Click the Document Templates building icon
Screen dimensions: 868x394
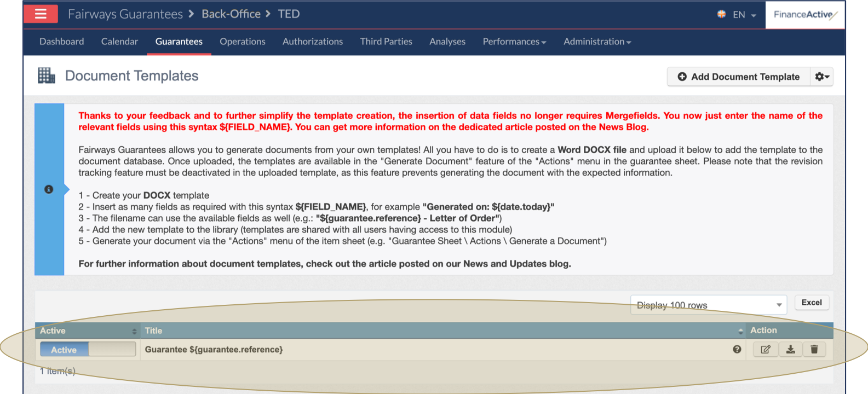click(x=47, y=76)
